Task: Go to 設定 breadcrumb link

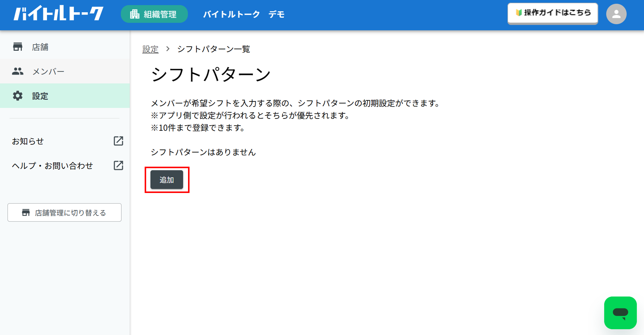Action: click(150, 49)
